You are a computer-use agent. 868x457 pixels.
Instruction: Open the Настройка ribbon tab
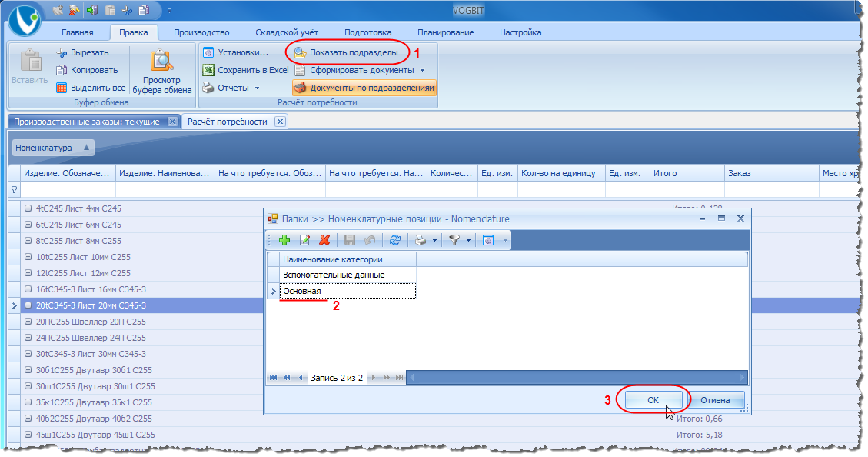click(x=520, y=32)
